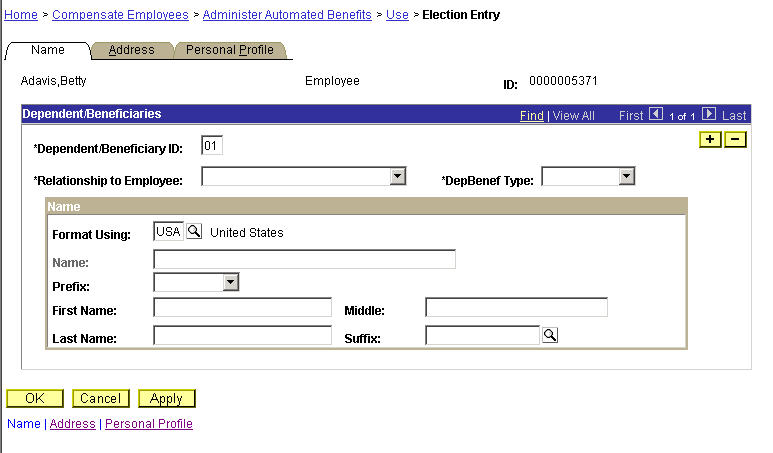The height and width of the screenshot is (453, 773).
Task: Click the Format Using country lookup magnifier
Action: pos(194,231)
